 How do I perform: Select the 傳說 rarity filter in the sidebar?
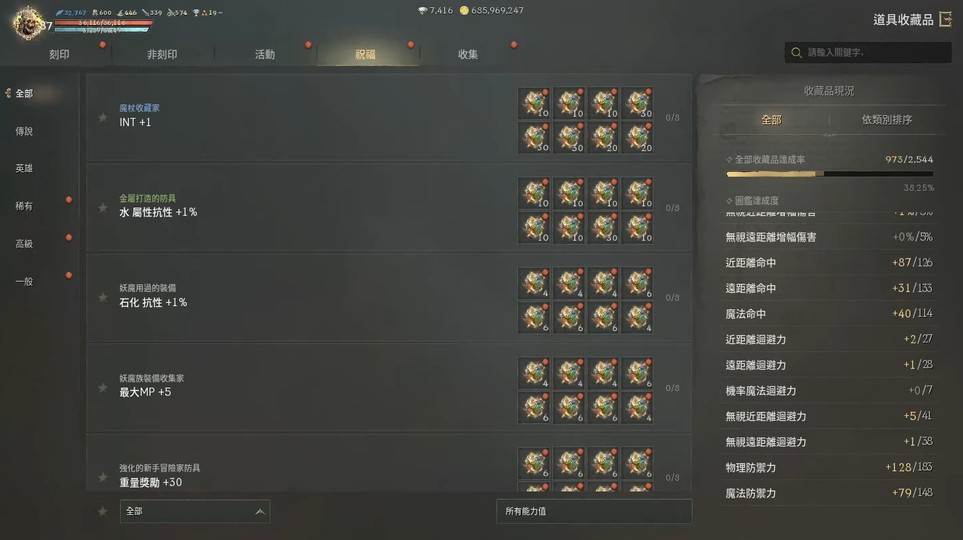tap(24, 131)
